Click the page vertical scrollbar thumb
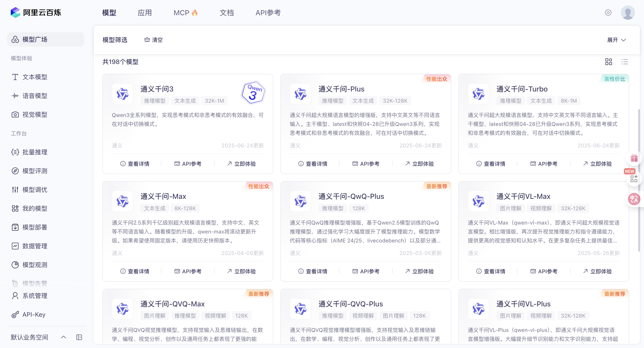The image size is (644, 348). tap(639, 180)
